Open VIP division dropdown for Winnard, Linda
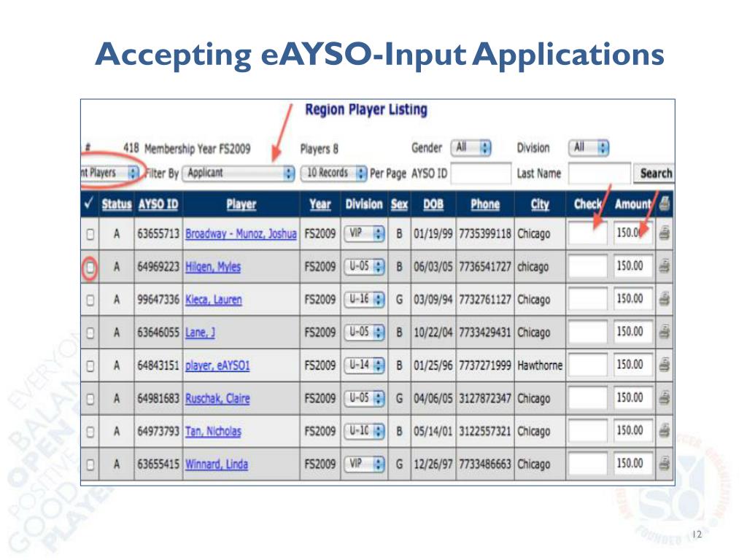 [365, 463]
